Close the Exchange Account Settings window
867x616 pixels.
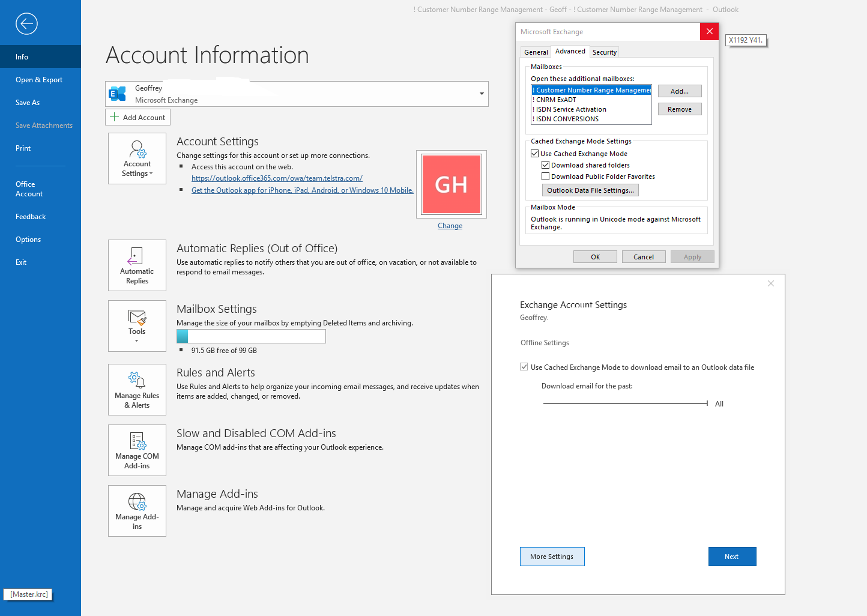771,283
